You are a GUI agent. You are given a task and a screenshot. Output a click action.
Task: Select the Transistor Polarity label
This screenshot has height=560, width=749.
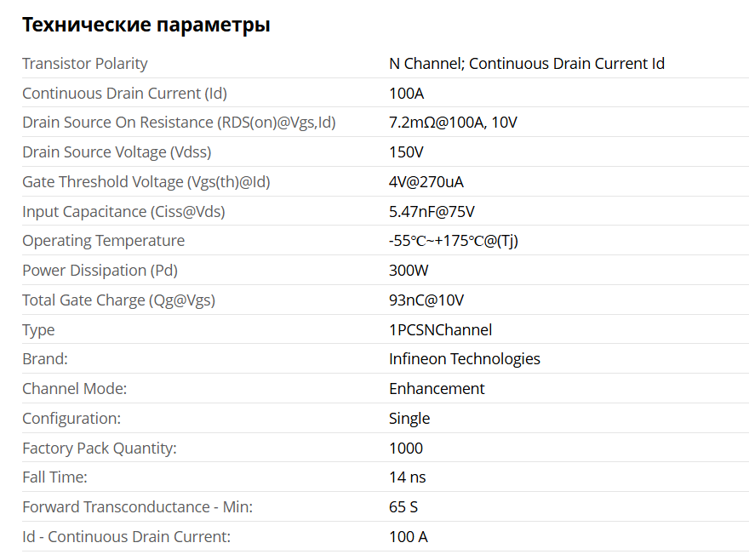click(85, 64)
